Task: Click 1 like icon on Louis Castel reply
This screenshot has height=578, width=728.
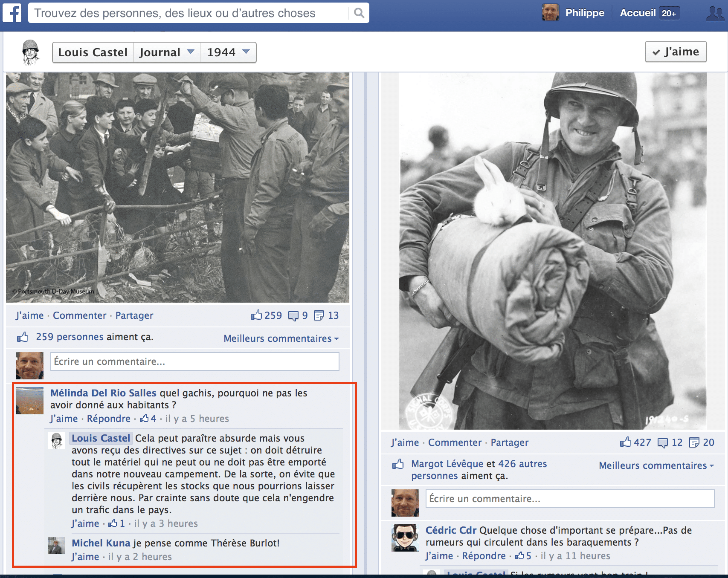Action: coord(113,523)
